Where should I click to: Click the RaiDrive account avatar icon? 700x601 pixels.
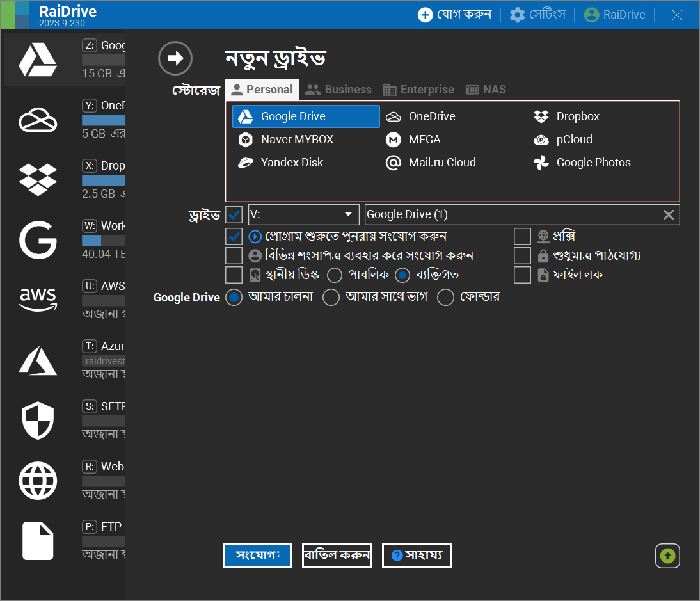[x=591, y=15]
